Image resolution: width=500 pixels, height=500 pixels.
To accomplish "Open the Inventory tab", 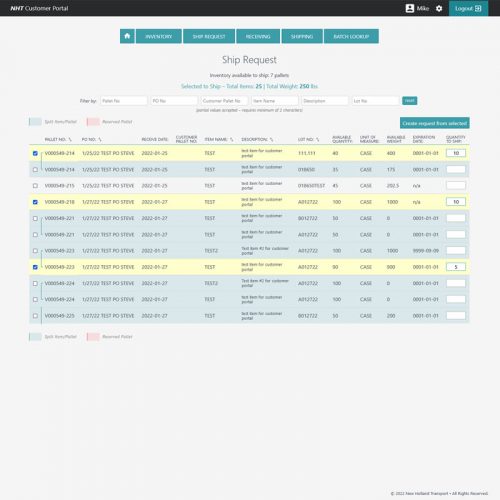I will tap(159, 36).
